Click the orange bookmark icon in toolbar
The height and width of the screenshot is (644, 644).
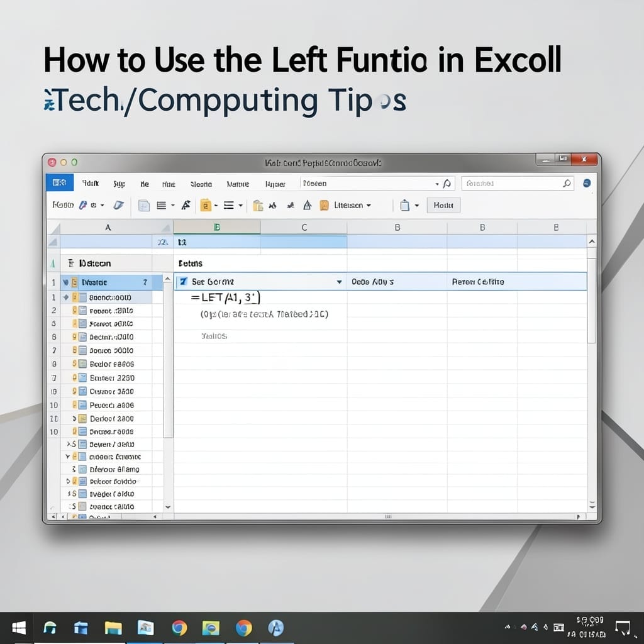point(324,205)
